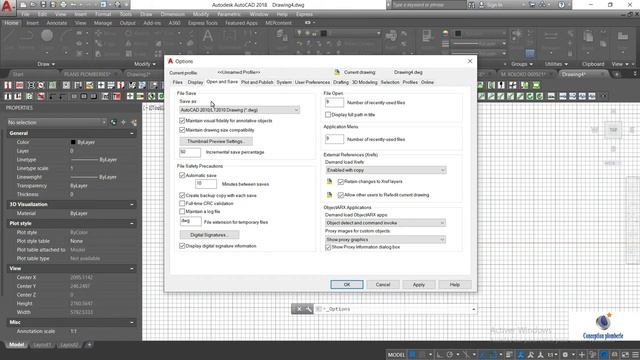Viewport: 640px width, 360px height.
Task: Click Cancel button in Options dialog
Action: point(382,284)
